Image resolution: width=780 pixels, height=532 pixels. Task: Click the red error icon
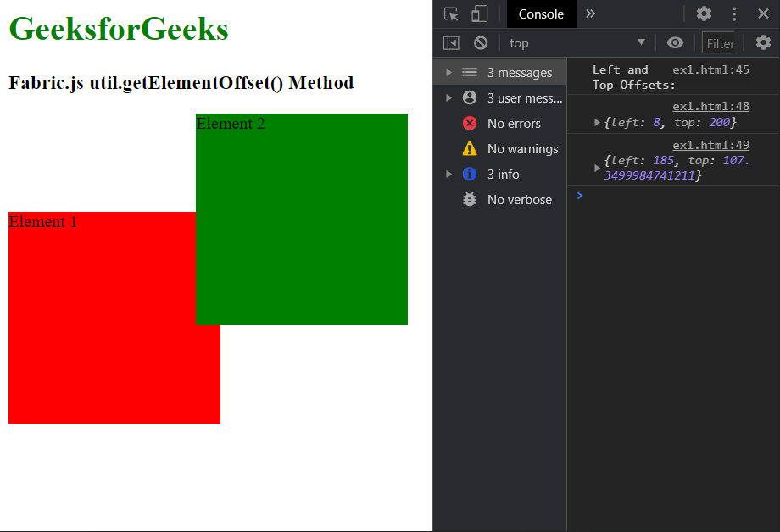(470, 123)
